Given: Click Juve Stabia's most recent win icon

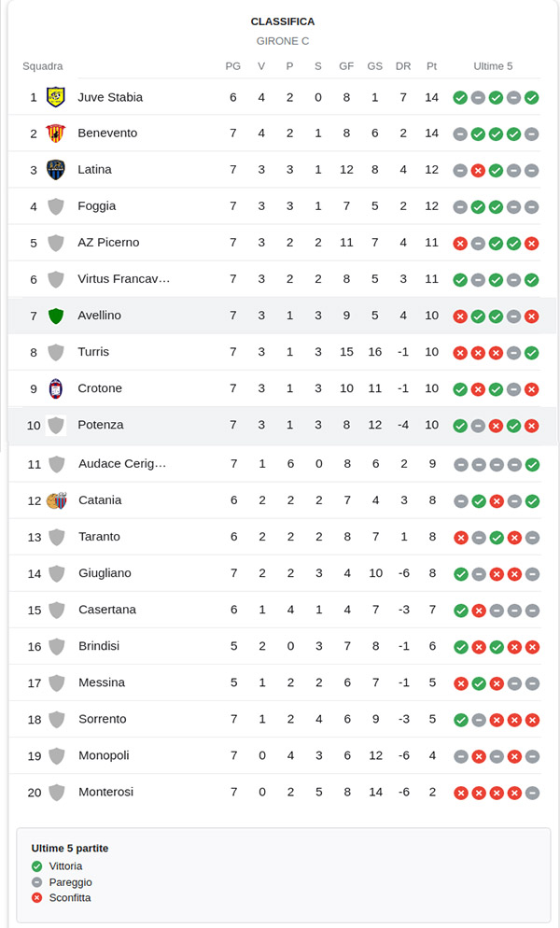Looking at the screenshot, I should pos(532,97).
